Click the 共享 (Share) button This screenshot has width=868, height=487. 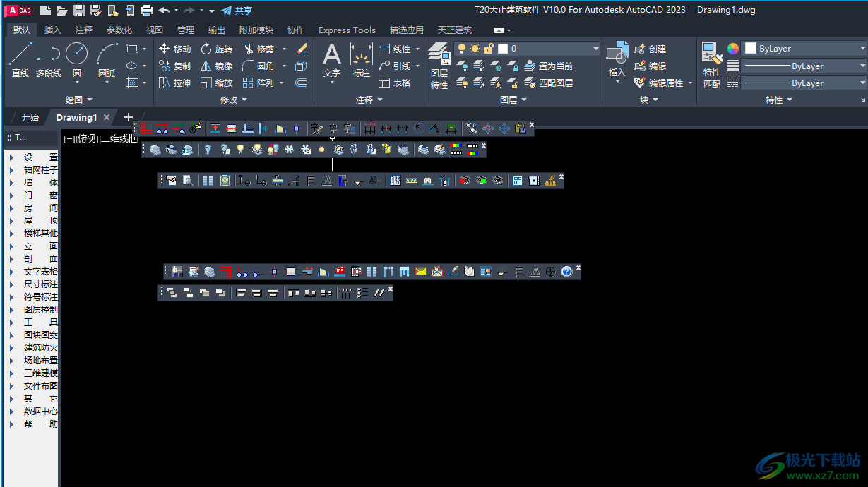click(x=237, y=11)
